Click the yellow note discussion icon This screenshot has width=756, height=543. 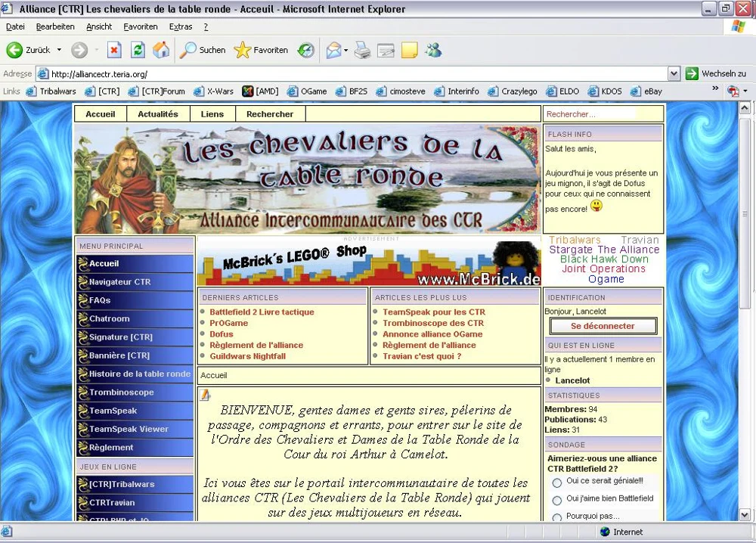[x=409, y=50]
